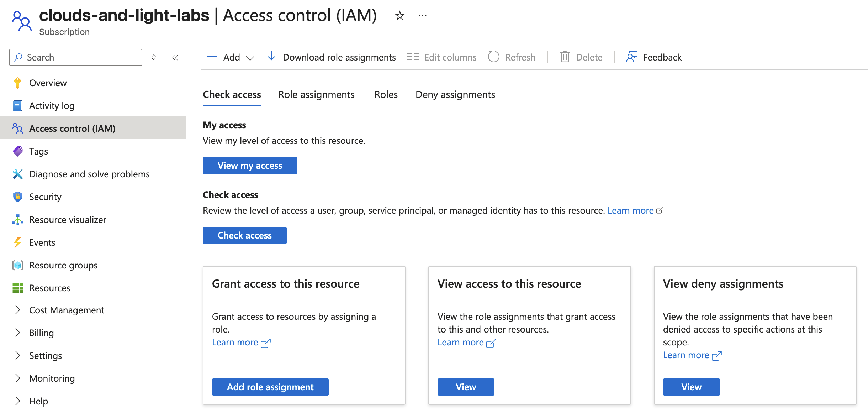
Task: Expand the Help section
Action: pos(18,401)
